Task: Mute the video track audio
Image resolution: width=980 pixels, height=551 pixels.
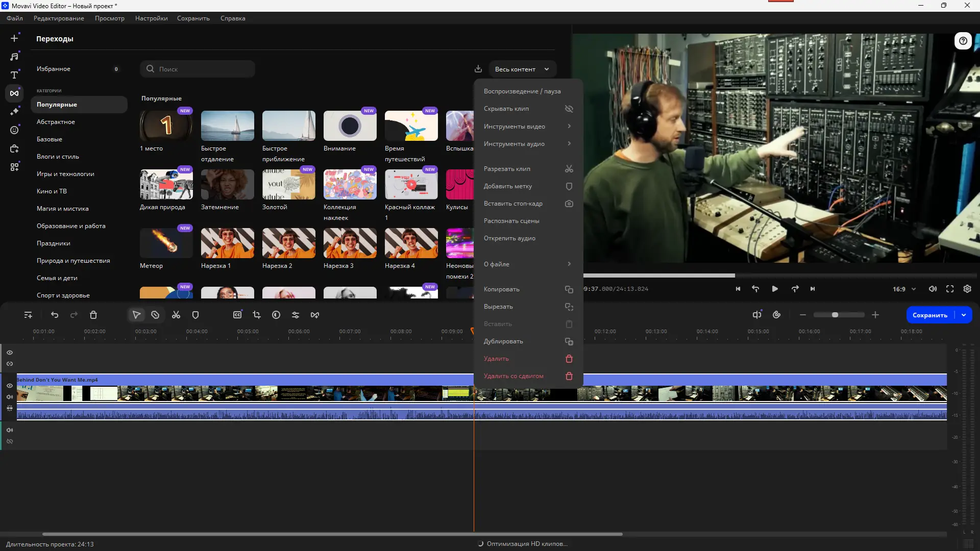Action: coord(10,397)
